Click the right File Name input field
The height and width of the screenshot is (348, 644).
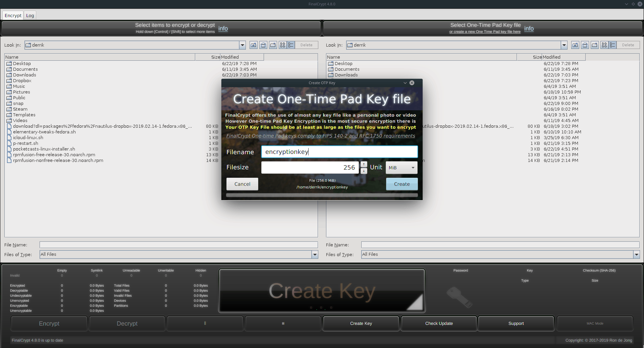click(x=500, y=245)
